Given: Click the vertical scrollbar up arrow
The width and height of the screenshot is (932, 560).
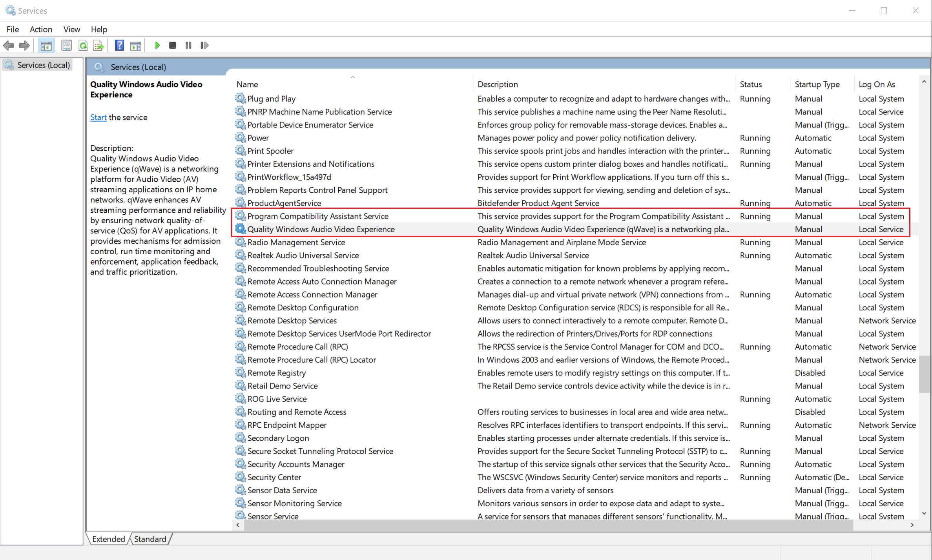Looking at the screenshot, I should (924, 82).
